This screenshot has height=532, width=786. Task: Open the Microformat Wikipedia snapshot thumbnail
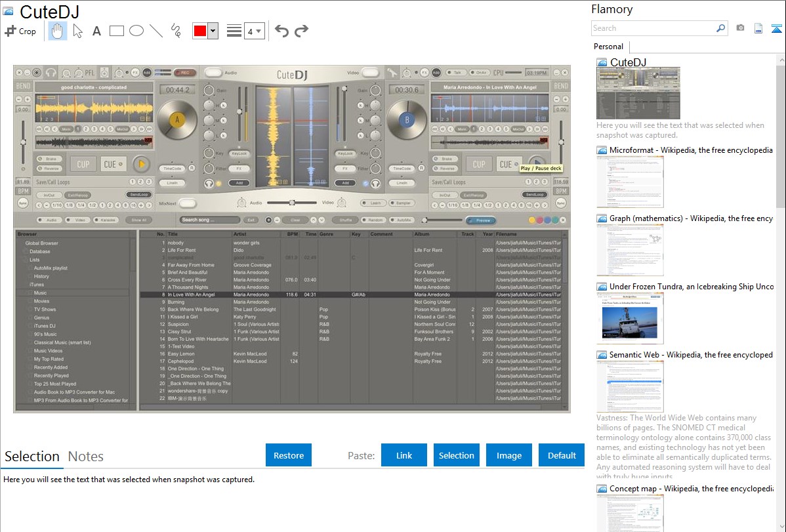pyautogui.click(x=630, y=182)
